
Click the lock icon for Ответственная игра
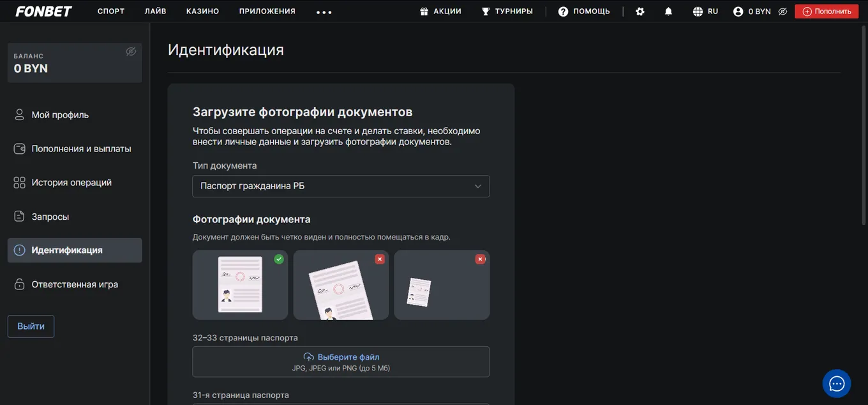[x=20, y=284]
